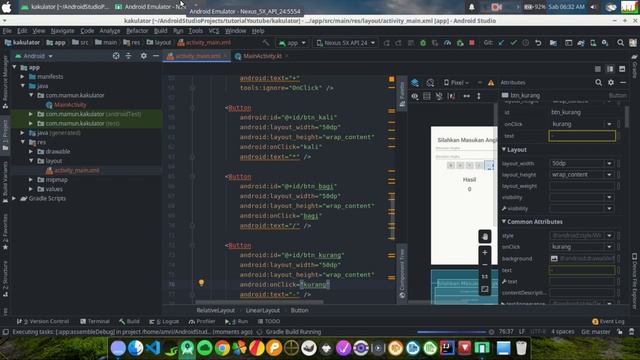The image size is (640, 360).
Task: Show Git history clock icon
Action: click(x=526, y=43)
